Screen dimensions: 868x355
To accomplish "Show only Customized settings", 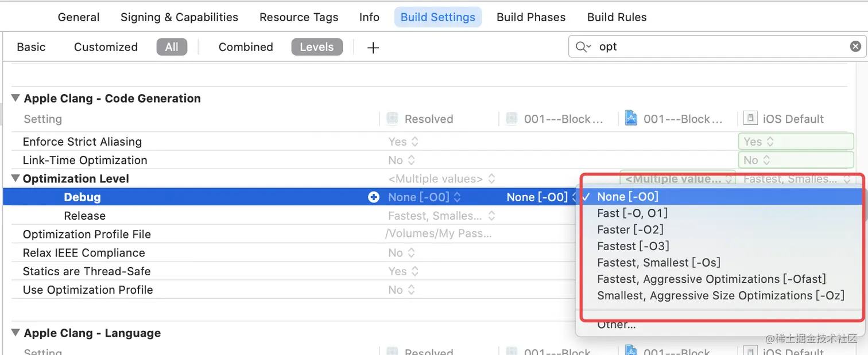I will (x=106, y=47).
